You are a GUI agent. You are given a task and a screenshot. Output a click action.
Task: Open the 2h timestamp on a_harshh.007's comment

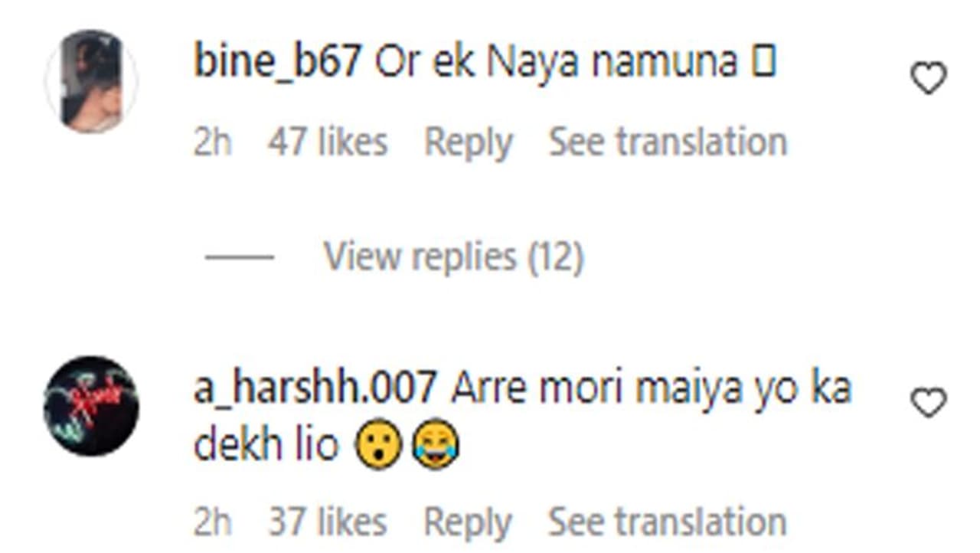pyautogui.click(x=212, y=522)
